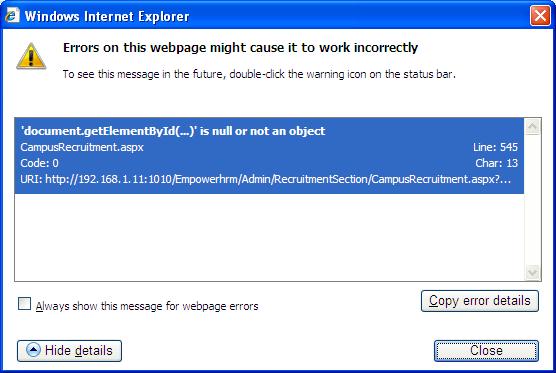
Task: Click the empty area of the error list
Action: pyautogui.click(x=269, y=237)
